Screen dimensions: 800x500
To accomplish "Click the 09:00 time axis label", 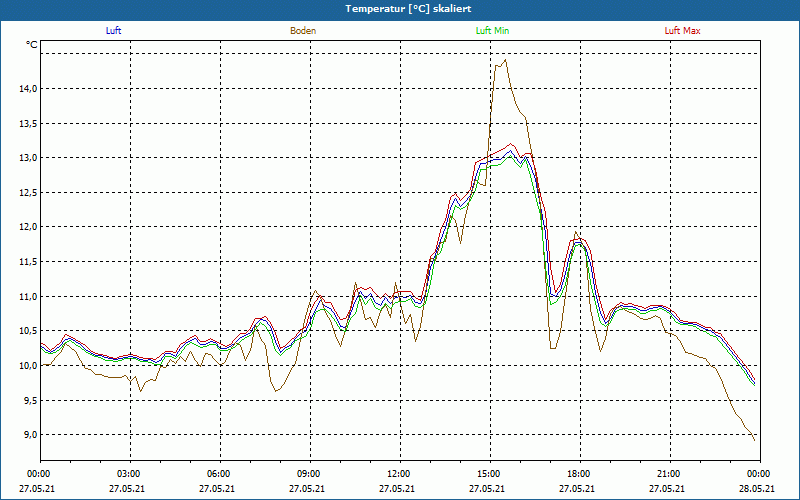I will point(307,474).
